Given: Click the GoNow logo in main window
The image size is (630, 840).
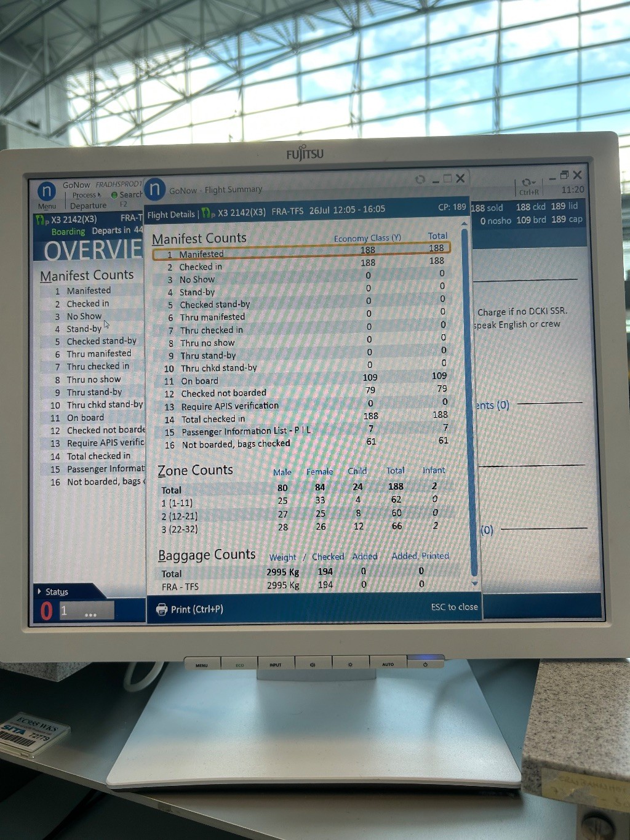Looking at the screenshot, I should click(x=47, y=191).
